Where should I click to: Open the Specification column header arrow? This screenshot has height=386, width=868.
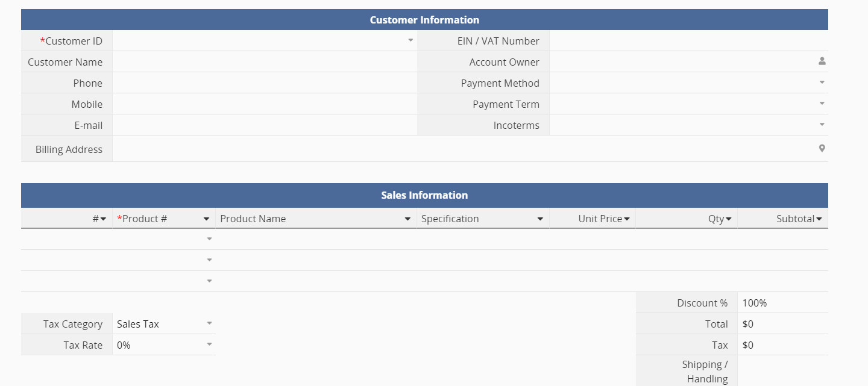540,219
